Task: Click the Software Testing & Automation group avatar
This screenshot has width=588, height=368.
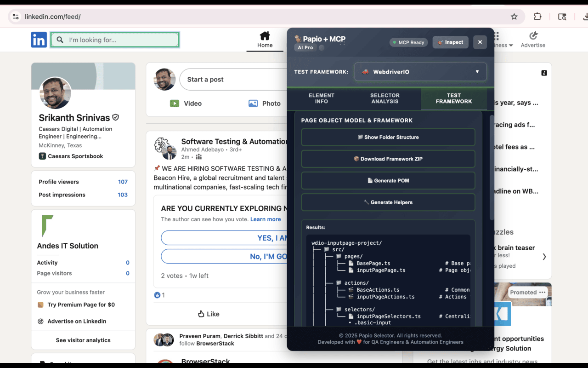Action: click(165, 149)
